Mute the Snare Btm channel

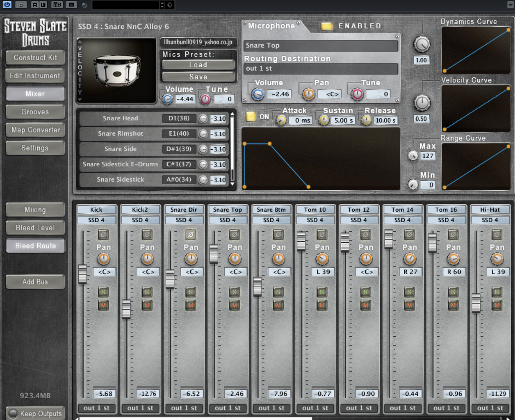278,305
